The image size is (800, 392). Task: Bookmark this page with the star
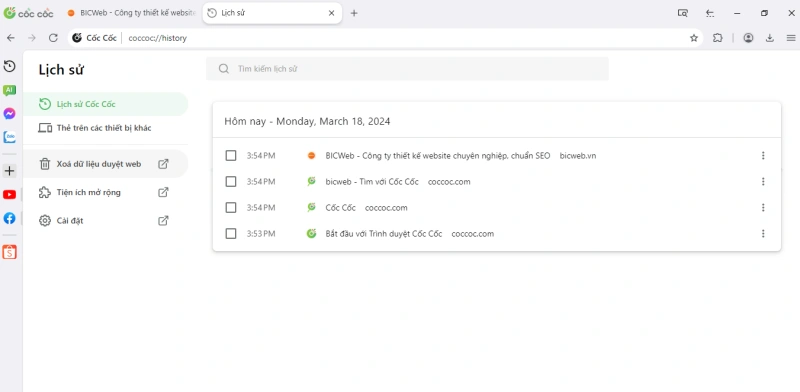point(694,38)
